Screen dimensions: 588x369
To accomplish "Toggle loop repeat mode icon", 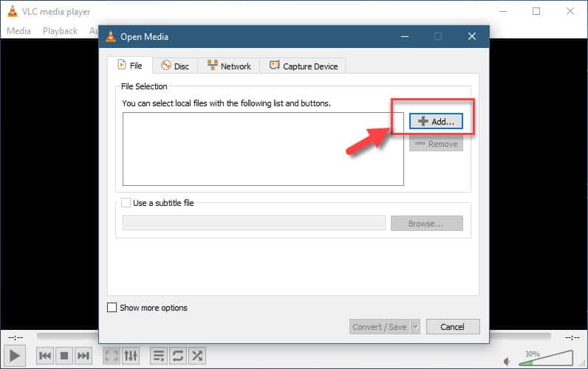I will click(x=178, y=356).
